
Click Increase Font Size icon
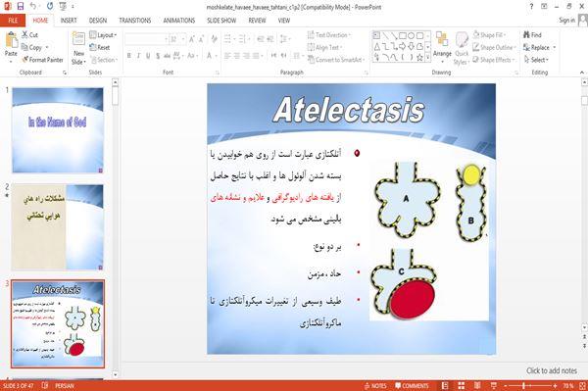tap(192, 39)
